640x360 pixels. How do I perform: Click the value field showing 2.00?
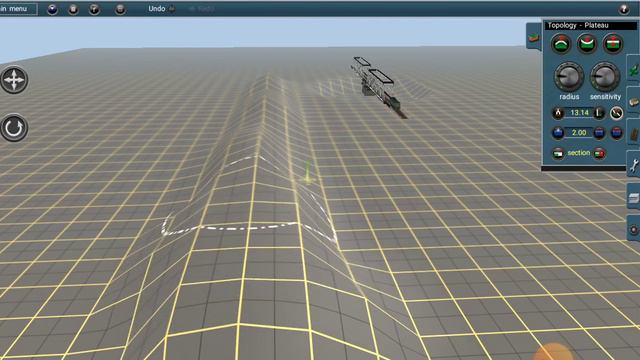tap(579, 133)
